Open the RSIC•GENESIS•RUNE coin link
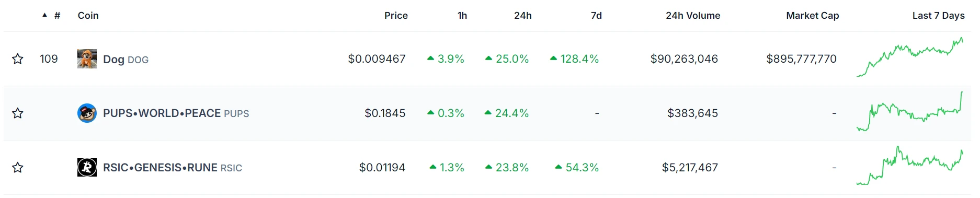Image resolution: width=980 pixels, height=198 pixels. (173, 168)
